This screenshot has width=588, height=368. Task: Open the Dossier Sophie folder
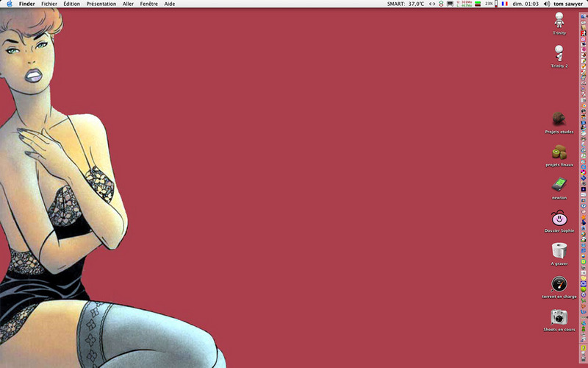(559, 219)
